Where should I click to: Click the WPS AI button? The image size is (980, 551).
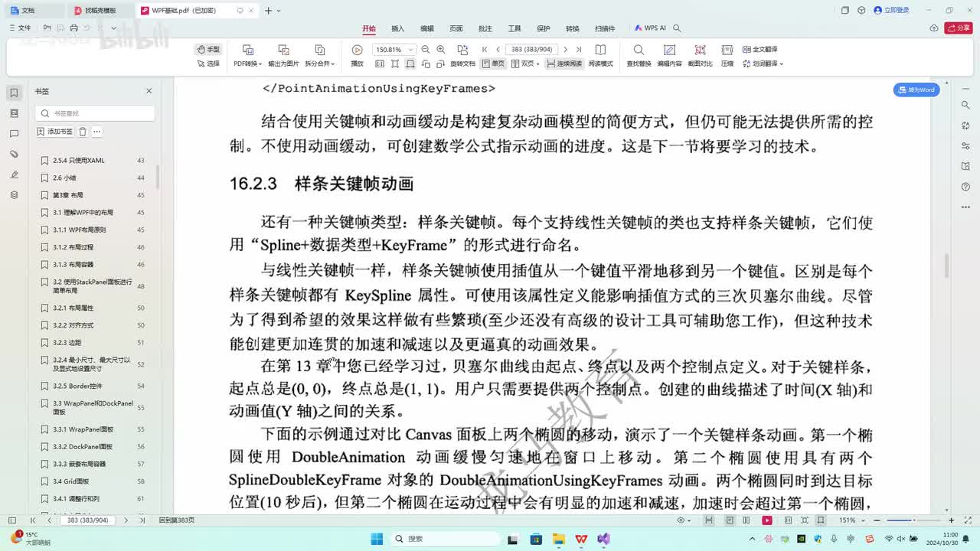pyautogui.click(x=650, y=28)
